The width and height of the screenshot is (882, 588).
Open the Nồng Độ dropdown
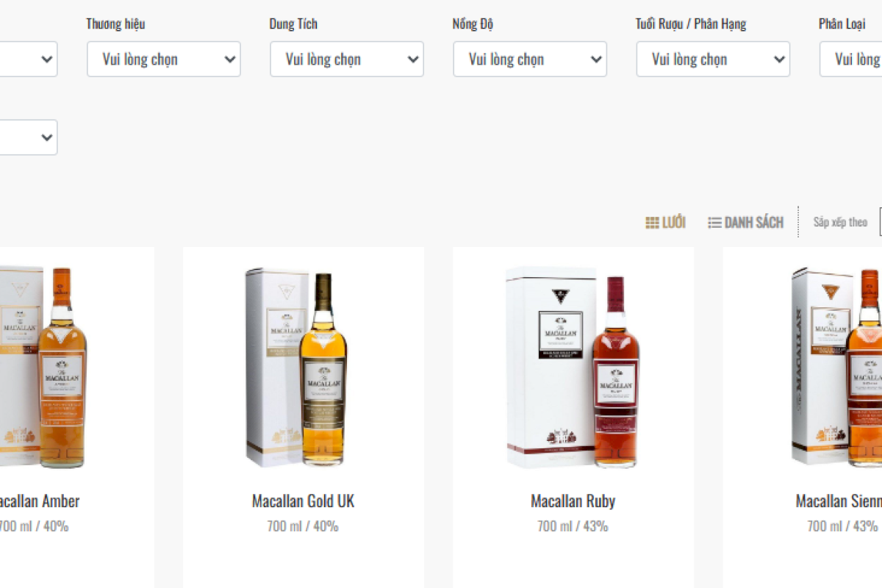coord(530,59)
